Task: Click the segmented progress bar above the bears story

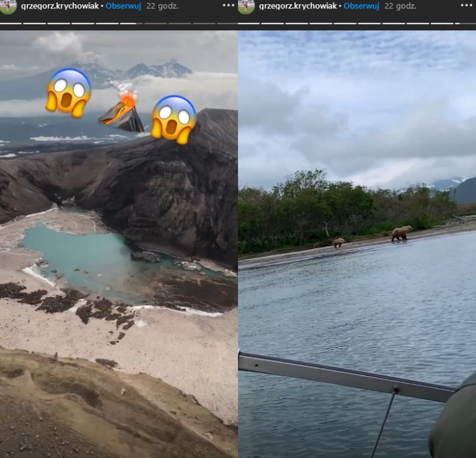Action: (357, 23)
